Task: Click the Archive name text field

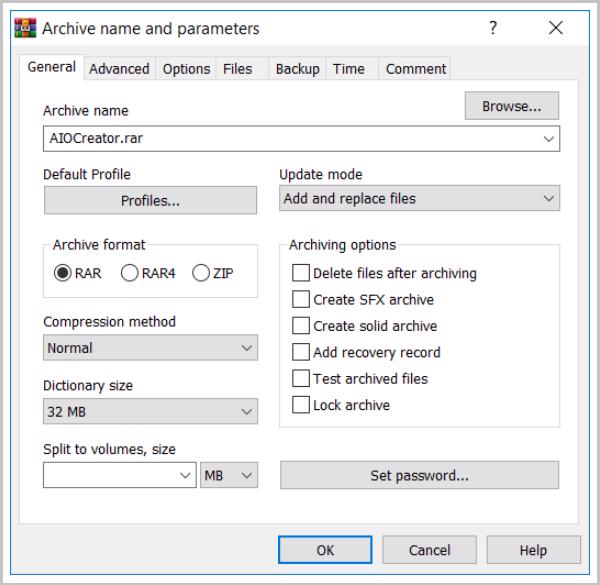Action: coord(290,139)
